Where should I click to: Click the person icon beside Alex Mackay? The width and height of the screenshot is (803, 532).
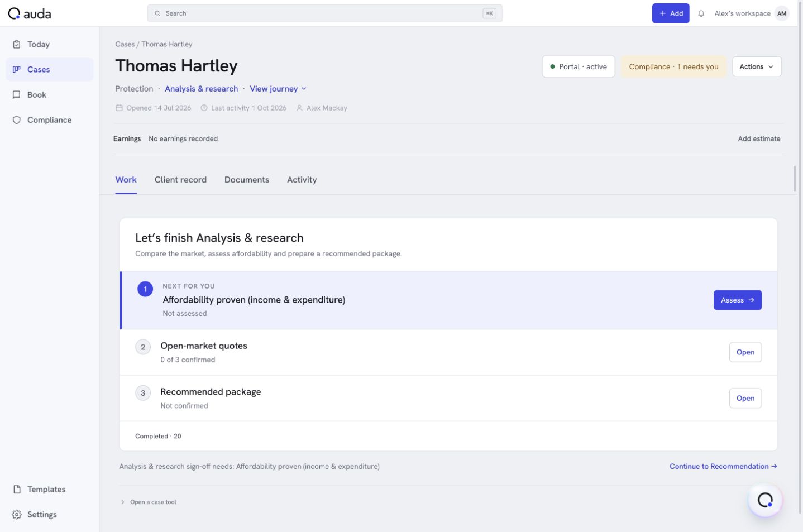click(299, 108)
